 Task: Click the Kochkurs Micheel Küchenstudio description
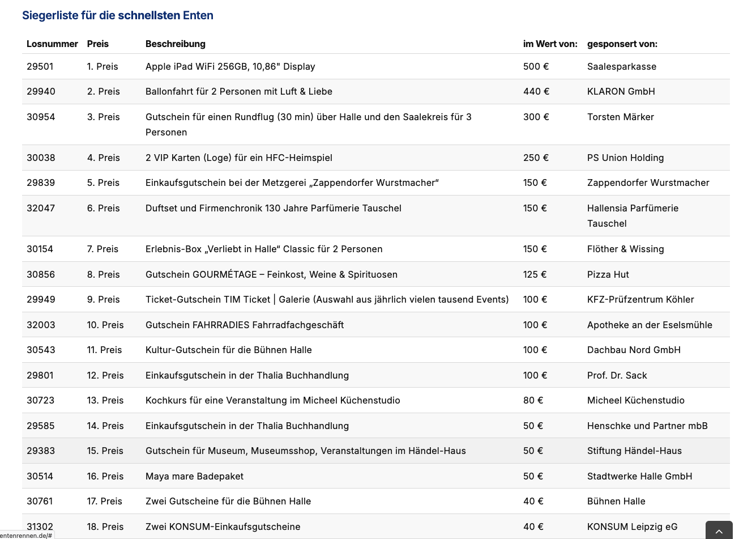272,400
